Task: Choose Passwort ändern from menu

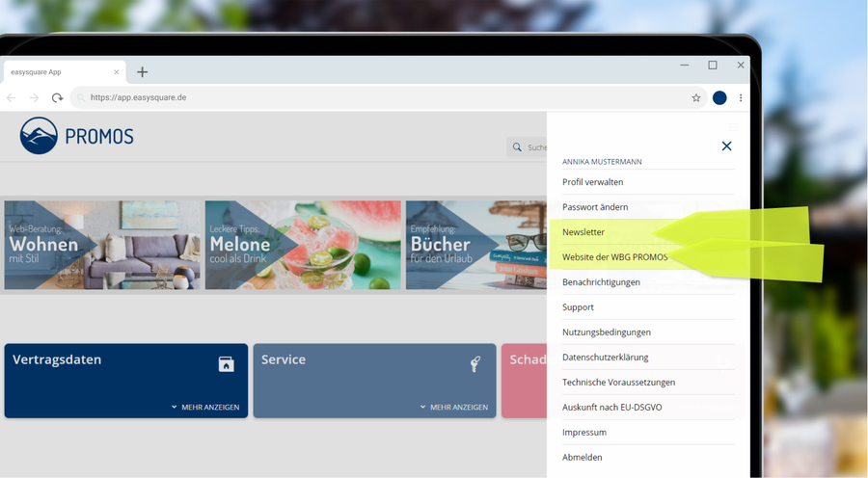Action: pos(595,207)
